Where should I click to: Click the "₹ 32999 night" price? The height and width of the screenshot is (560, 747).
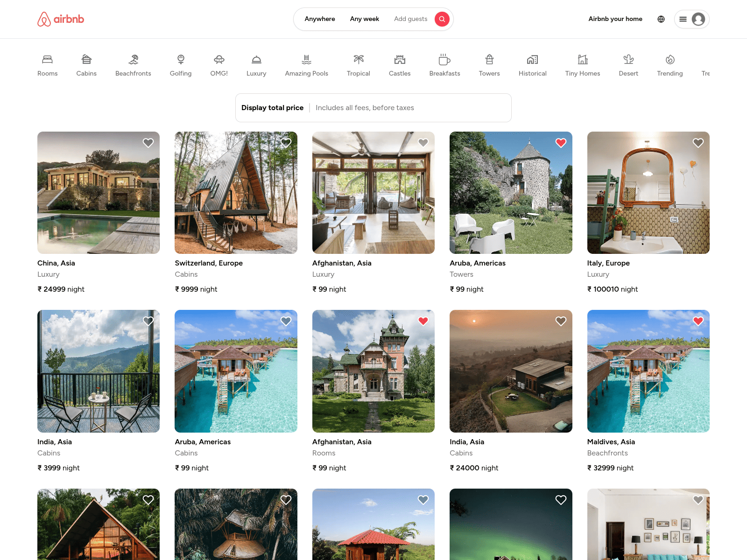(x=610, y=468)
